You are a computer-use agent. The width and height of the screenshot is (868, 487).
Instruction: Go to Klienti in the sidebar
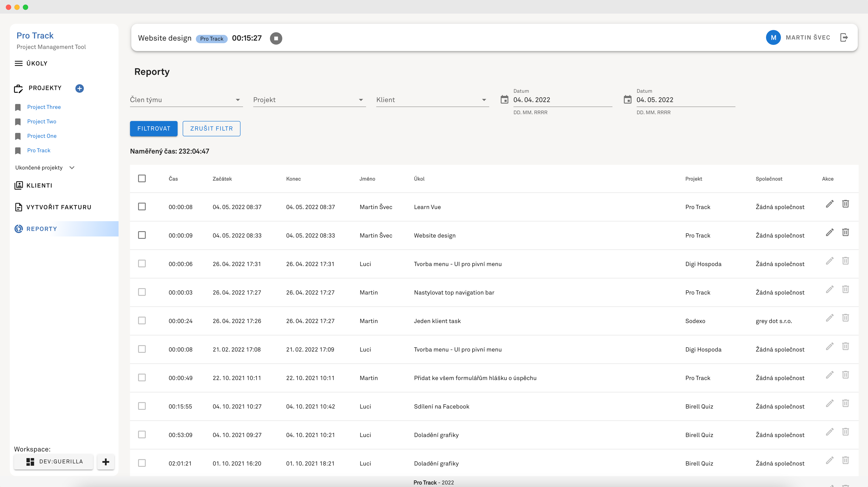pyautogui.click(x=39, y=185)
